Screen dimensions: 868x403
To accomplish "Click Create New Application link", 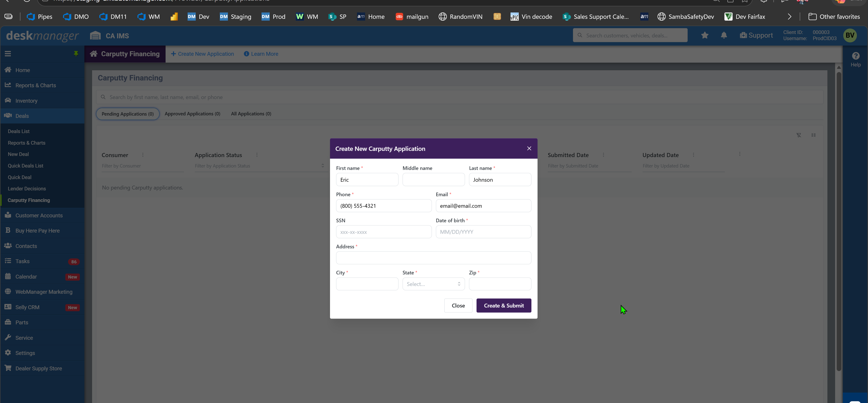I will click(203, 54).
